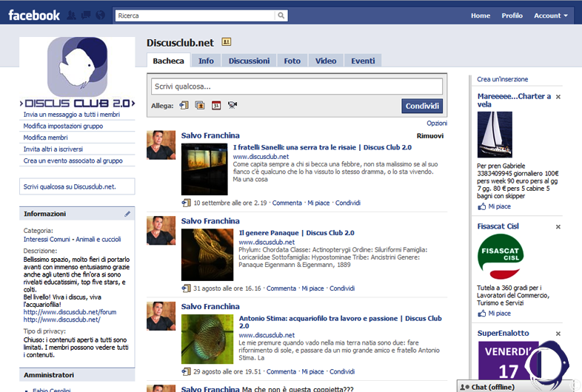Open Modifica impostazioni gruppo

[x=63, y=126]
